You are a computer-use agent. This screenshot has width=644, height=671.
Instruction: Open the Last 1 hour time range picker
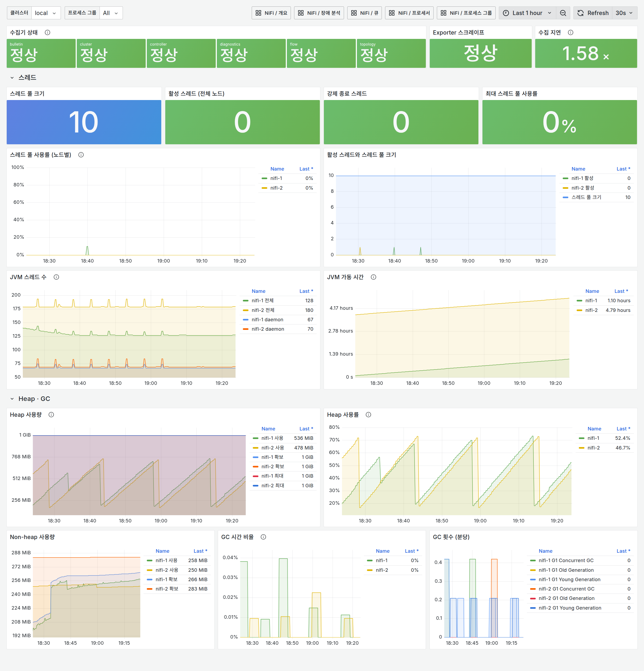pos(528,13)
